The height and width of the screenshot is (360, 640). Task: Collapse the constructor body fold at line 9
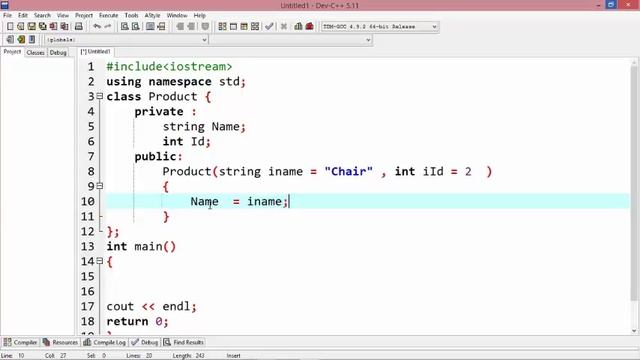pyautogui.click(x=100, y=186)
